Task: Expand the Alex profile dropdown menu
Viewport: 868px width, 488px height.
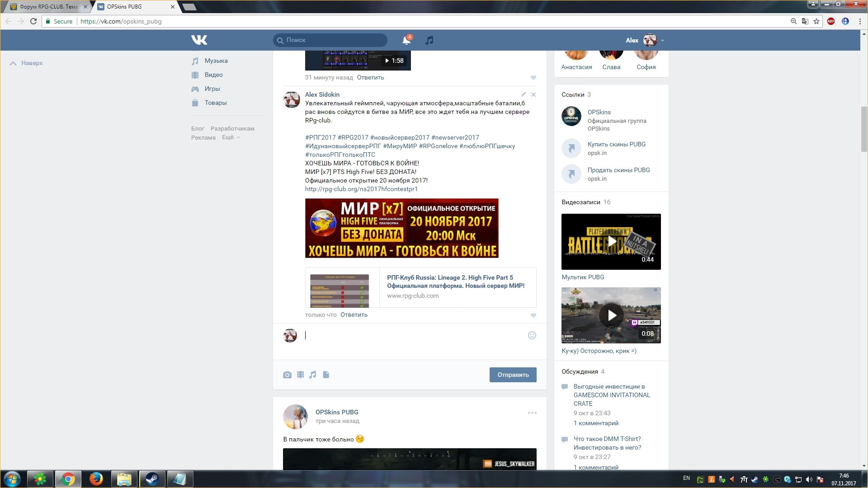Action: 662,41
